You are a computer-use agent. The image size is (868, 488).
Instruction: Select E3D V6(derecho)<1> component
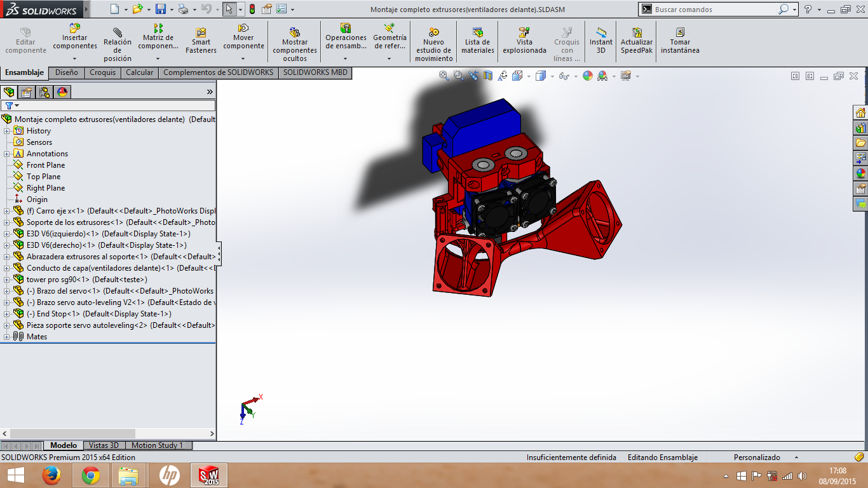(x=107, y=245)
